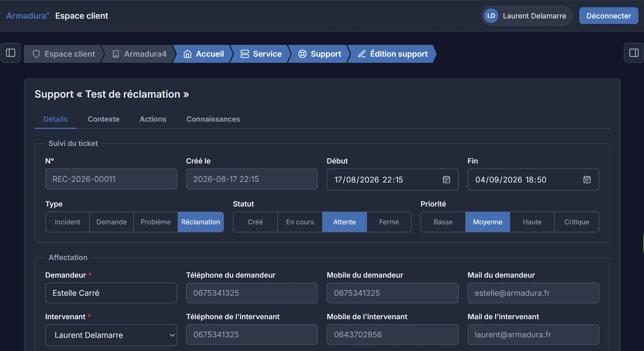Click the Mobile du demandeur field

[392, 293]
